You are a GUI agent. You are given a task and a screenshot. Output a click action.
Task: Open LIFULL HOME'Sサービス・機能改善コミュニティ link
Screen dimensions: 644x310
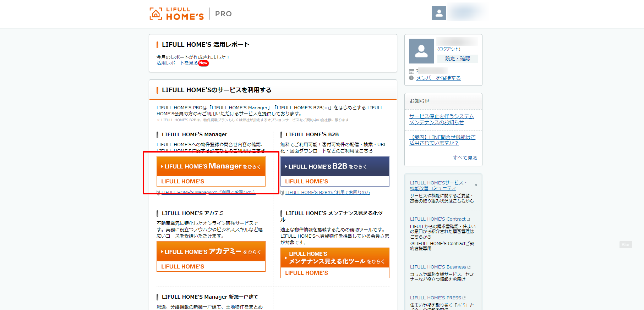click(x=439, y=186)
